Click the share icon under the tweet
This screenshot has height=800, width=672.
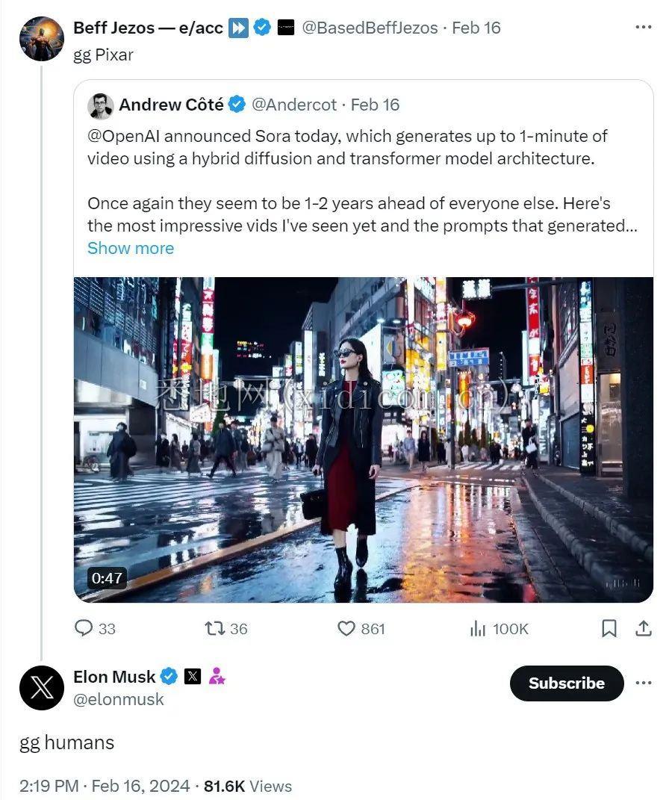pos(643,628)
